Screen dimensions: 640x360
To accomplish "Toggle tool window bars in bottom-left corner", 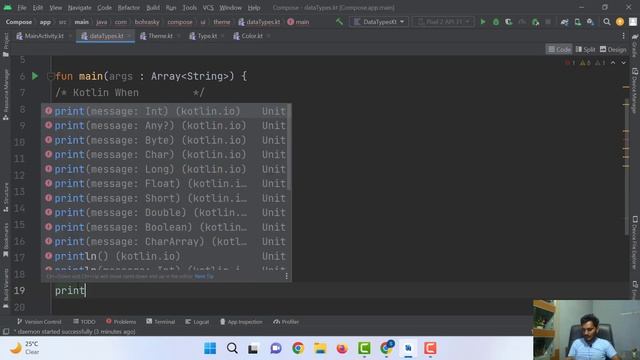I will point(6,331).
